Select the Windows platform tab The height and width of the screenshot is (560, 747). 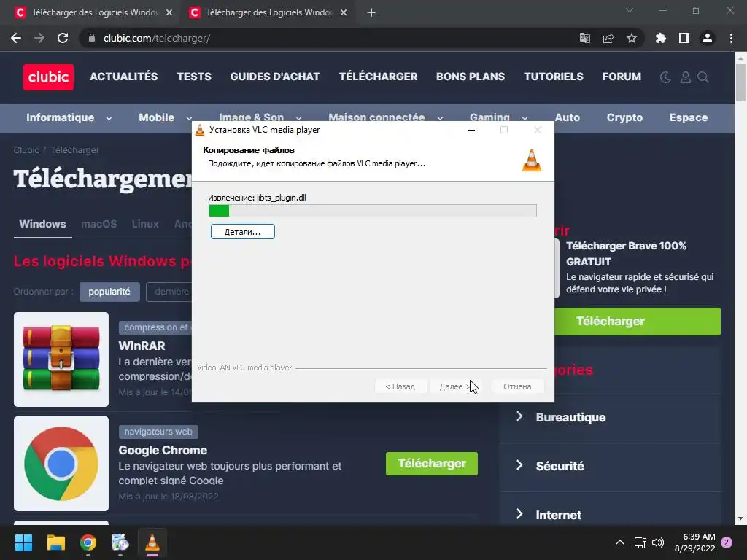point(42,224)
